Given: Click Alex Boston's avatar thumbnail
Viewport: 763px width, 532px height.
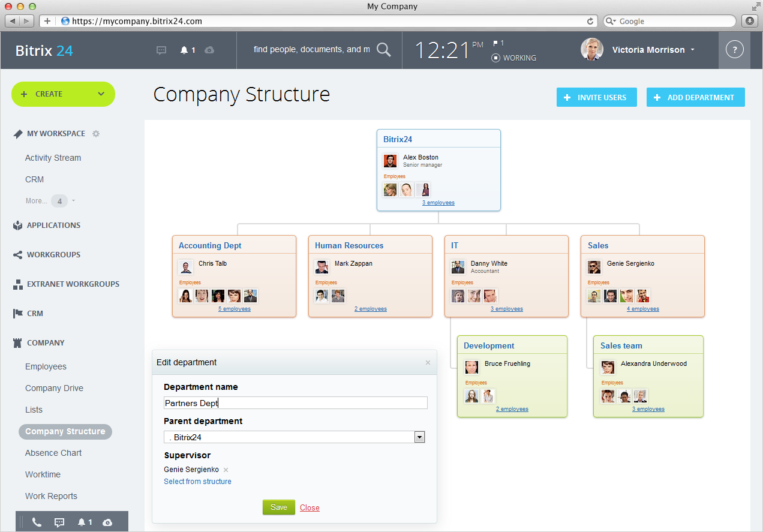Looking at the screenshot, I should tap(390, 161).
